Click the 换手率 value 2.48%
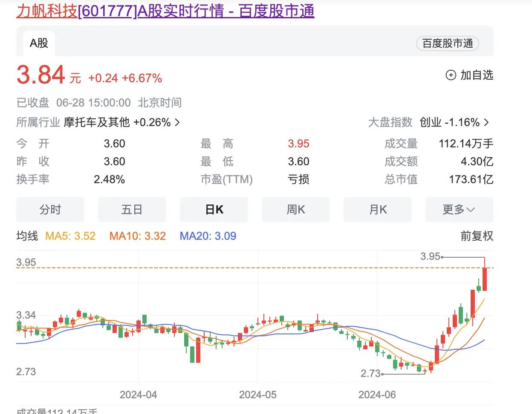This screenshot has width=532, height=414. pyautogui.click(x=110, y=180)
